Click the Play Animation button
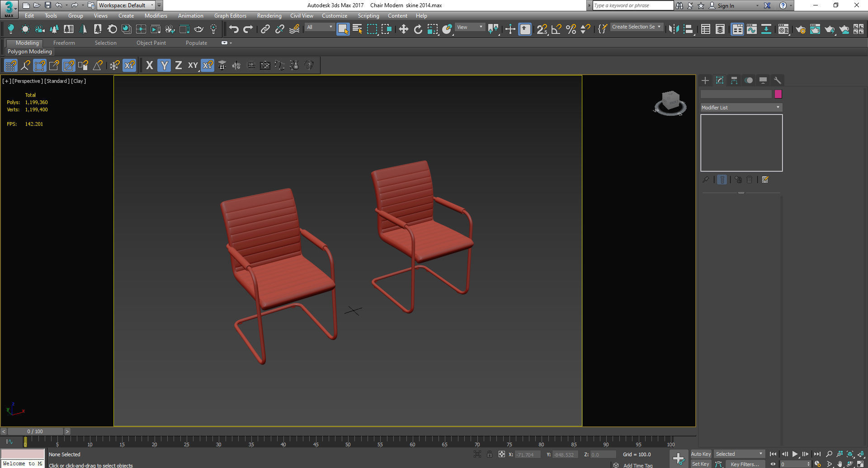868x468 pixels. tap(795, 454)
